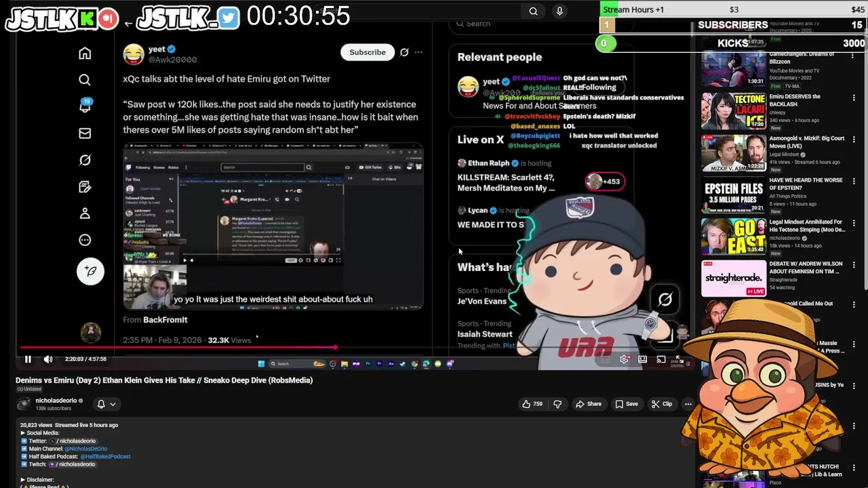Viewport: 868px width, 488px height.
Task: Click Grok icon beside Subscribe button
Action: [x=404, y=52]
